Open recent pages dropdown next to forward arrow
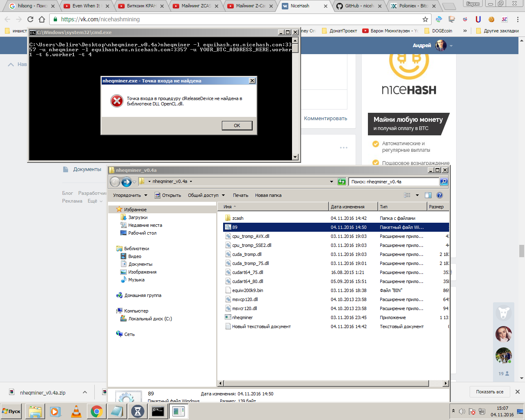Viewport: 525px width, 420px height. (x=134, y=182)
